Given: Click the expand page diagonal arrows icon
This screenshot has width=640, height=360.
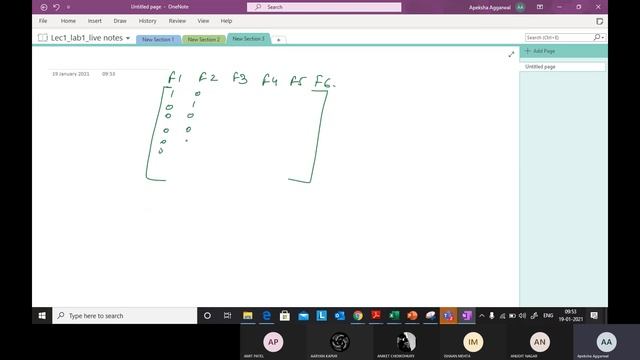Looking at the screenshot, I should 511,54.
